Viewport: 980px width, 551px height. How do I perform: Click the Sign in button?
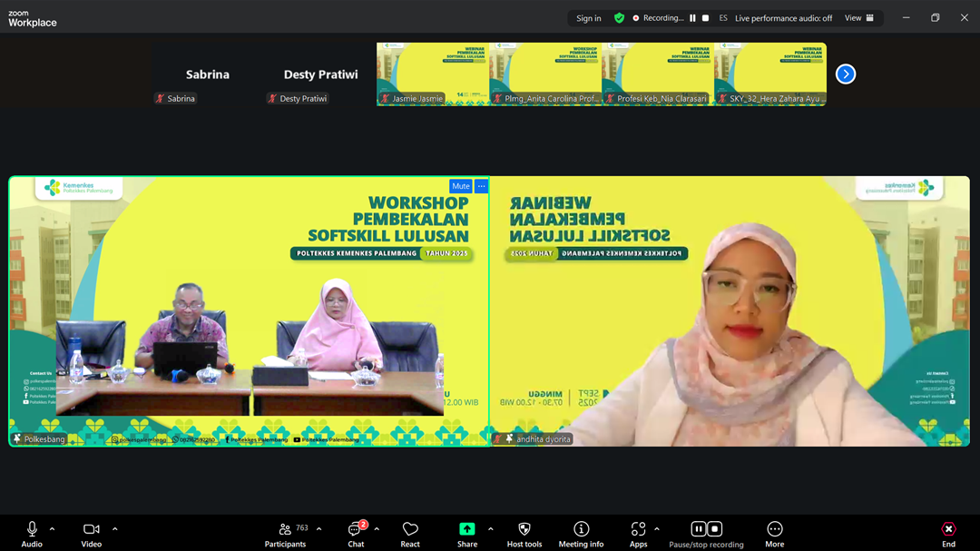[588, 18]
